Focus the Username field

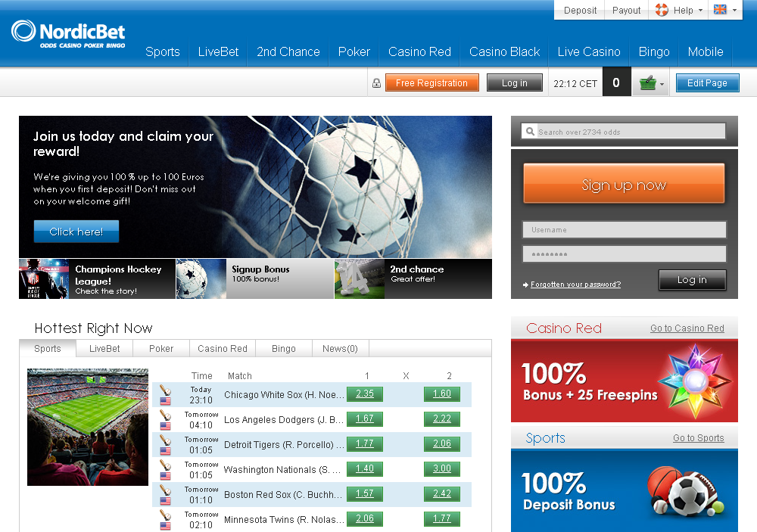(x=625, y=230)
